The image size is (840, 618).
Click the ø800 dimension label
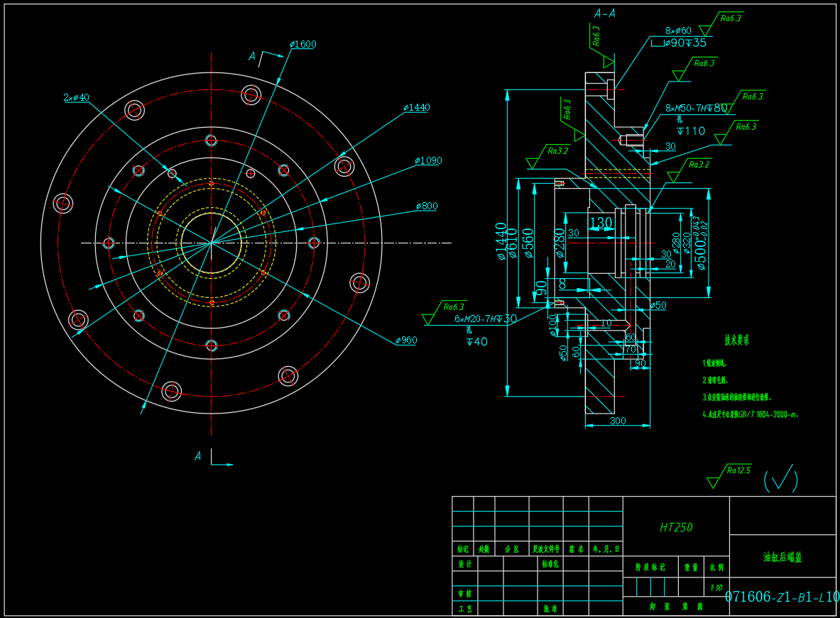pyautogui.click(x=427, y=206)
